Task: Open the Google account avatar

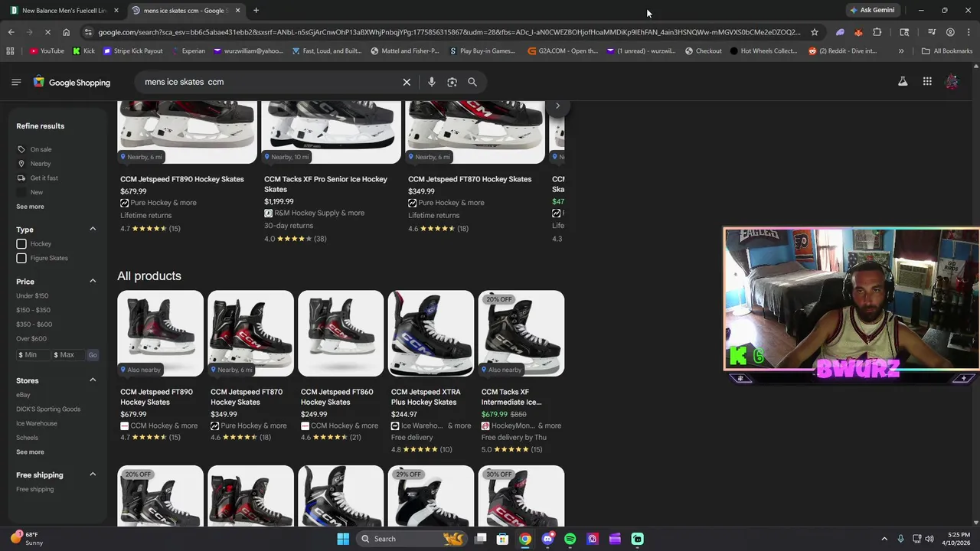Action: tap(952, 82)
